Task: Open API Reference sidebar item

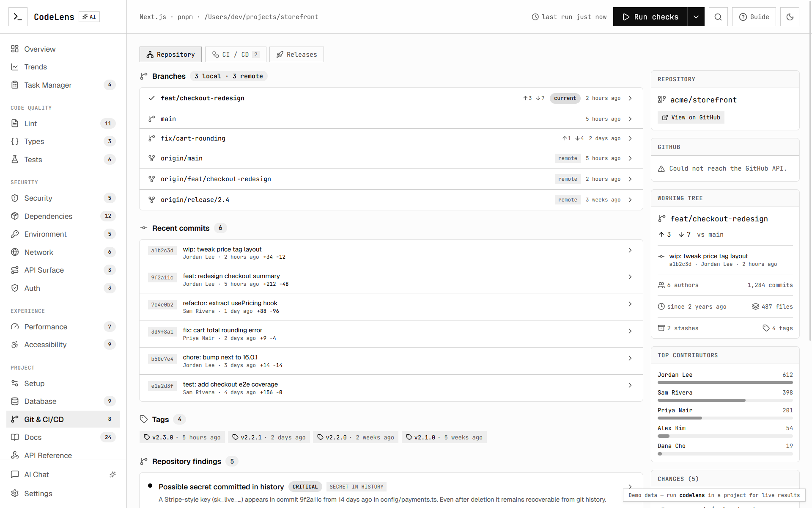Action: click(x=63, y=455)
